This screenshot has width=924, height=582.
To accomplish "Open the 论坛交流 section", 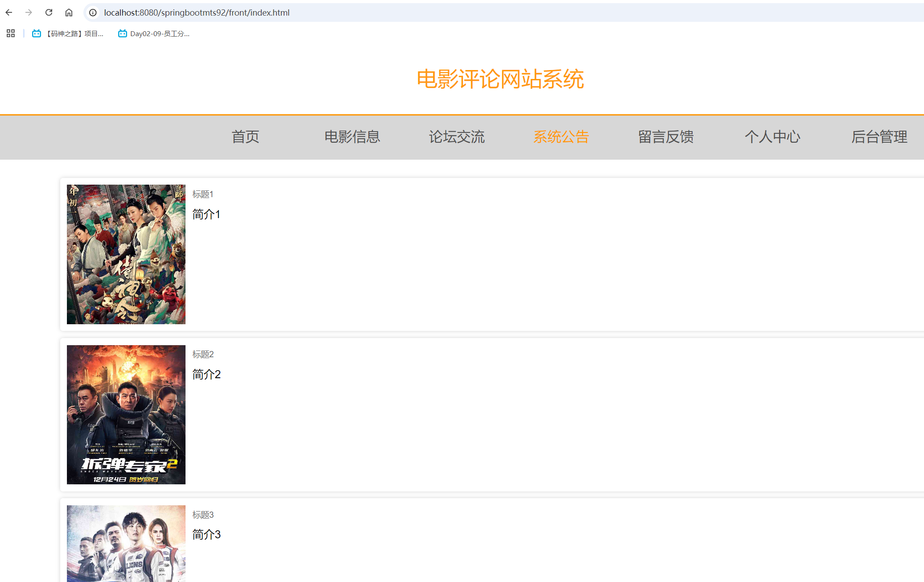I will pyautogui.click(x=457, y=137).
